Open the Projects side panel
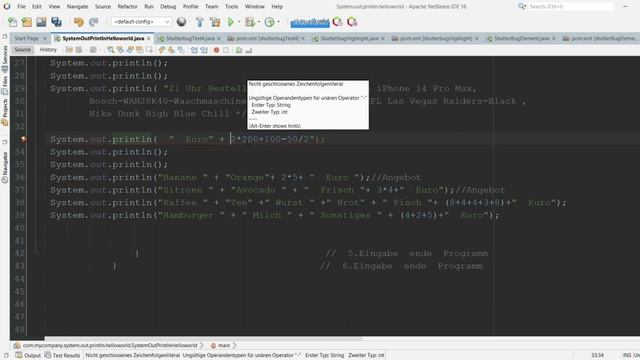This screenshot has height=360, width=640. [5, 111]
